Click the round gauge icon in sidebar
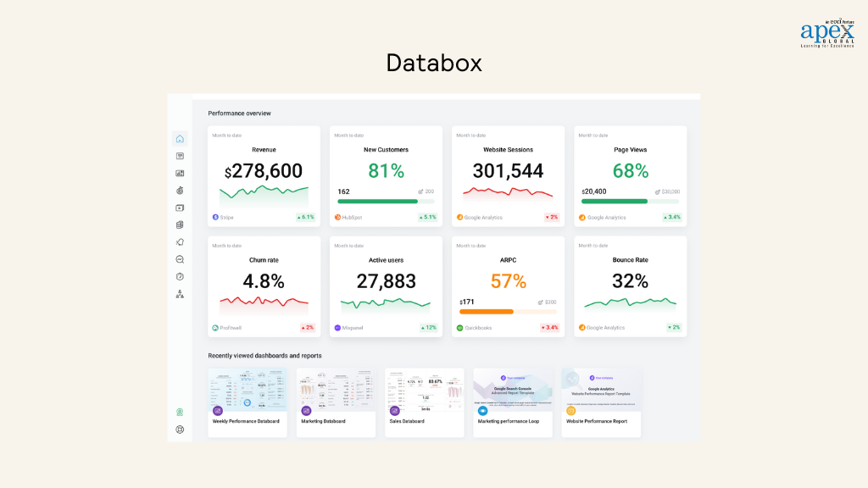868x488 pixels. coord(180,277)
